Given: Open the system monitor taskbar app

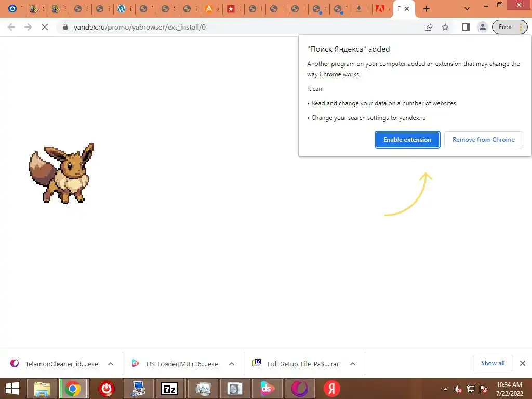Looking at the screenshot, I should [x=203, y=389].
